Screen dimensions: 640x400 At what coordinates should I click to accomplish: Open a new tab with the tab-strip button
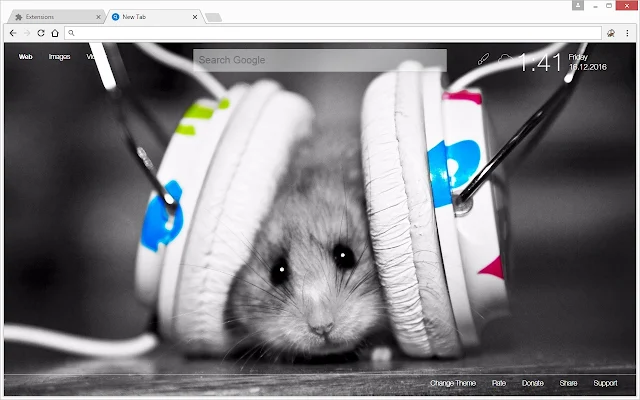click(x=213, y=17)
